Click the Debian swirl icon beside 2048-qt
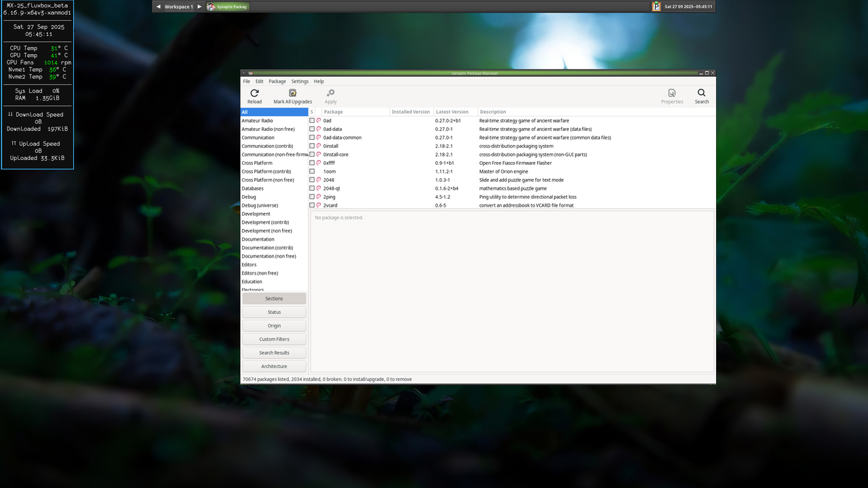Screen dimensions: 868x488 pyautogui.click(x=319, y=188)
